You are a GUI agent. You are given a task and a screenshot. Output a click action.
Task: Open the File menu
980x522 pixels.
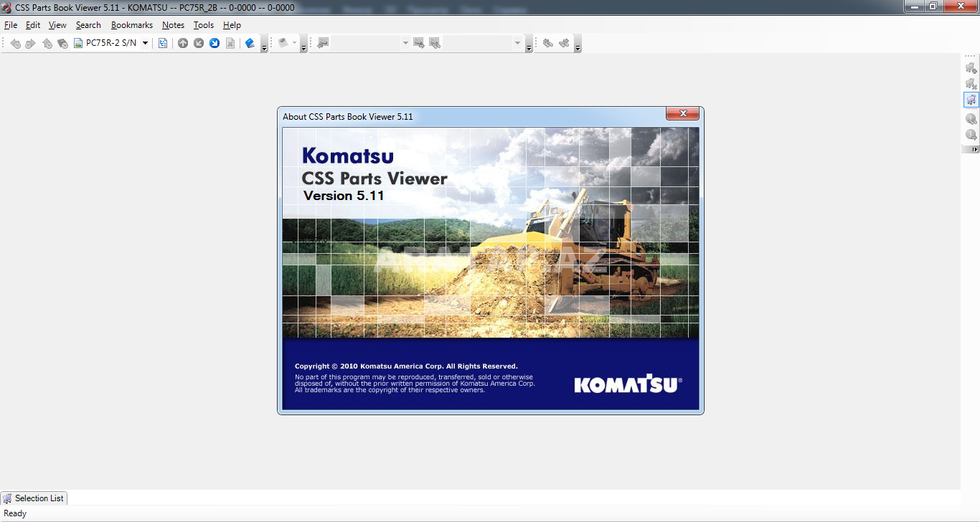click(11, 25)
